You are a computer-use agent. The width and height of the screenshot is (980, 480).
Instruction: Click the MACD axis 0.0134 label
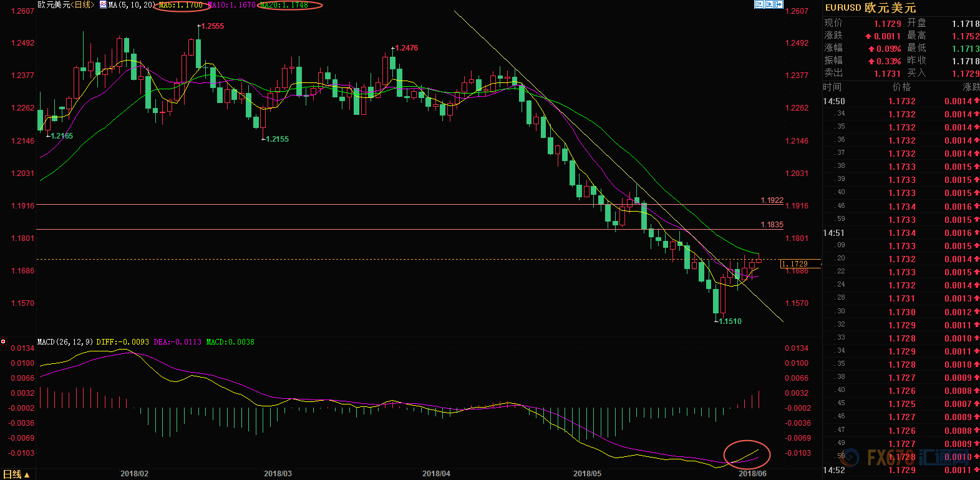pyautogui.click(x=23, y=348)
